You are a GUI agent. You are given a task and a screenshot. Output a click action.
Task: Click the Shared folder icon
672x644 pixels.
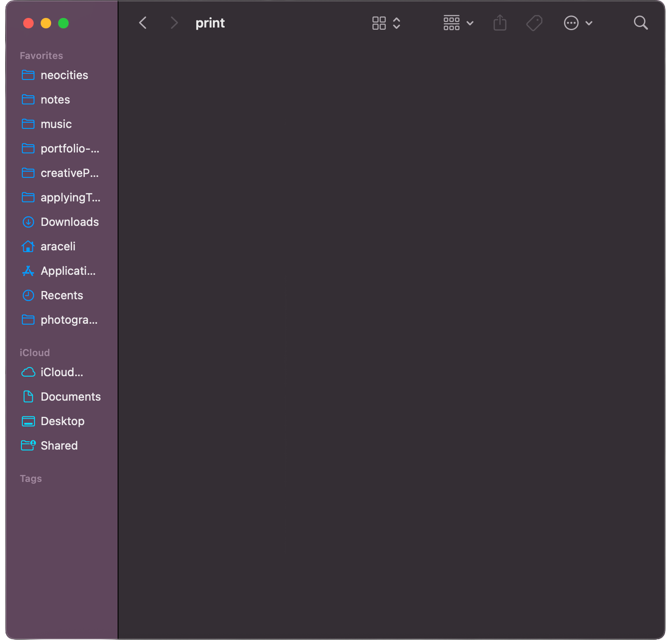click(x=28, y=446)
